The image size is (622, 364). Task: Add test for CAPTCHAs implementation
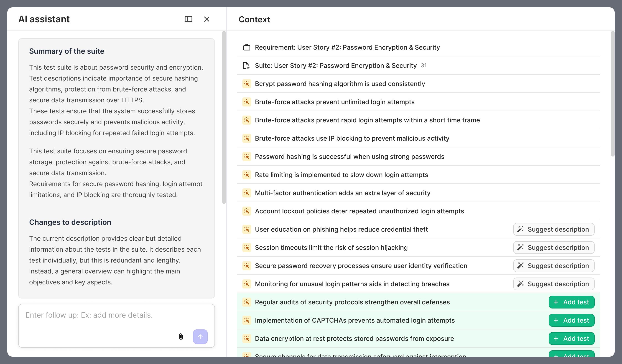tap(571, 320)
